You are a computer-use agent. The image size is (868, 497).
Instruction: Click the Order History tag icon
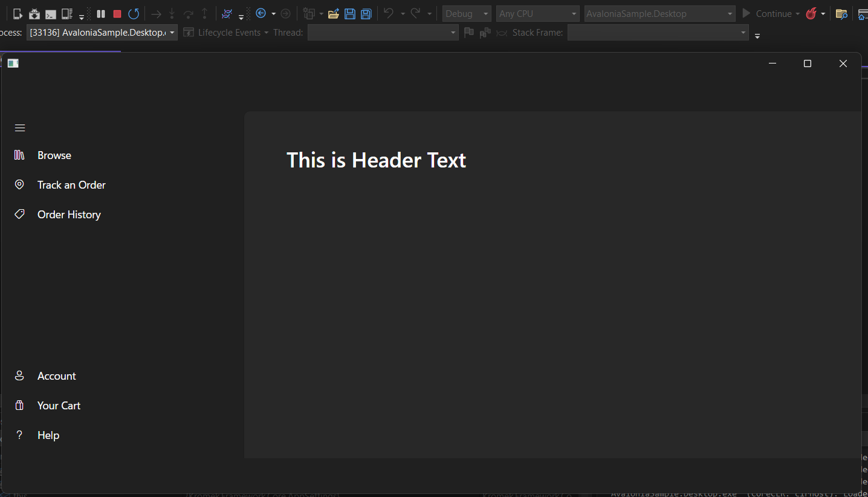[x=19, y=214]
